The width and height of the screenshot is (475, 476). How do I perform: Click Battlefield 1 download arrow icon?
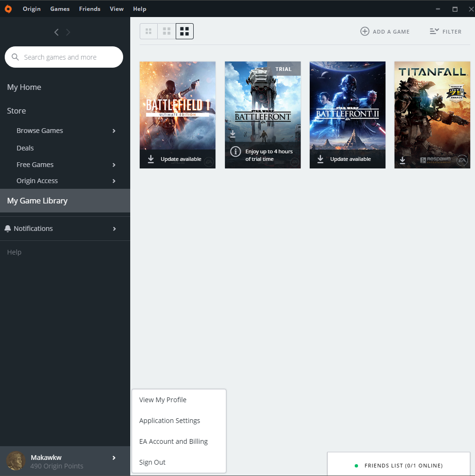[151, 159]
